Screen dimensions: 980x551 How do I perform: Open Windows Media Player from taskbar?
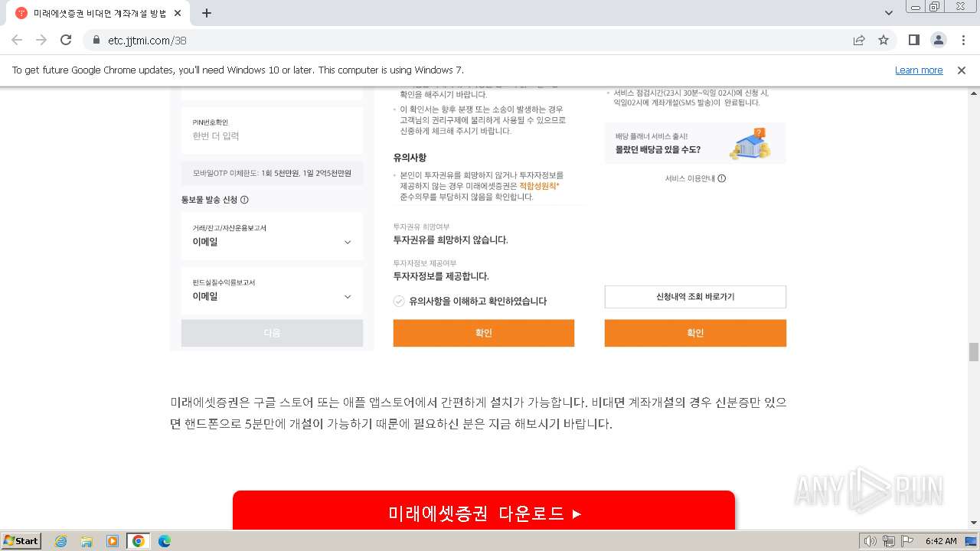click(113, 541)
